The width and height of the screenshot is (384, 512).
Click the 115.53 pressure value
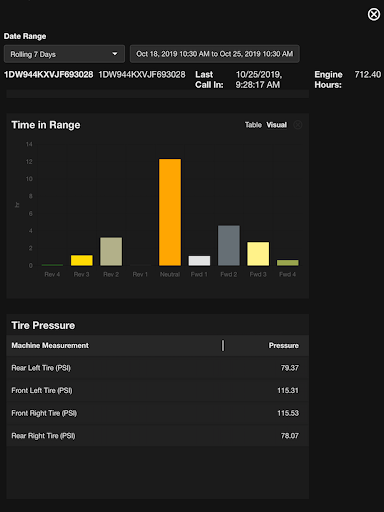(x=288, y=413)
